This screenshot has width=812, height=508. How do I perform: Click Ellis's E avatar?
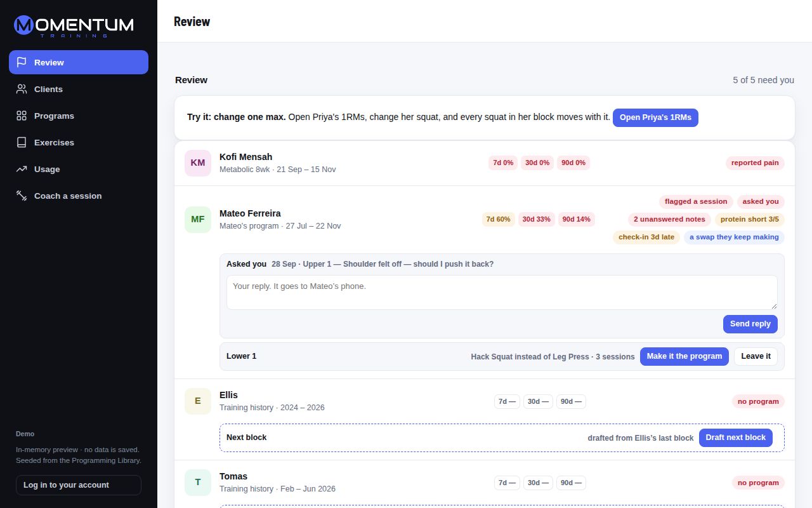point(198,401)
